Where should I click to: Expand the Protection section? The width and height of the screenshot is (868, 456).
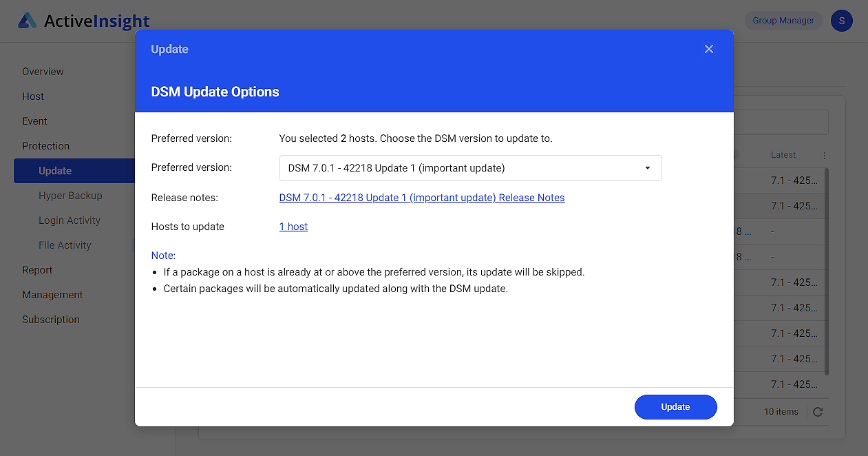click(x=45, y=145)
